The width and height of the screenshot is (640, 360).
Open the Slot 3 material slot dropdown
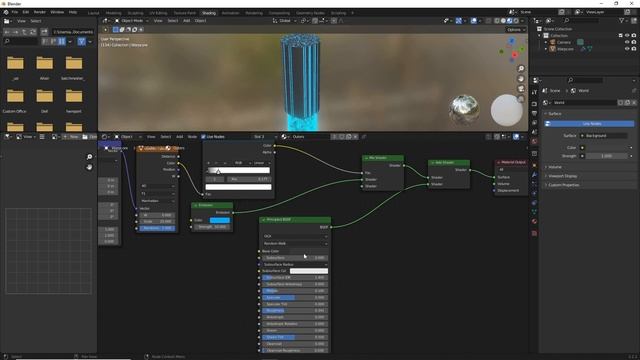point(264,137)
